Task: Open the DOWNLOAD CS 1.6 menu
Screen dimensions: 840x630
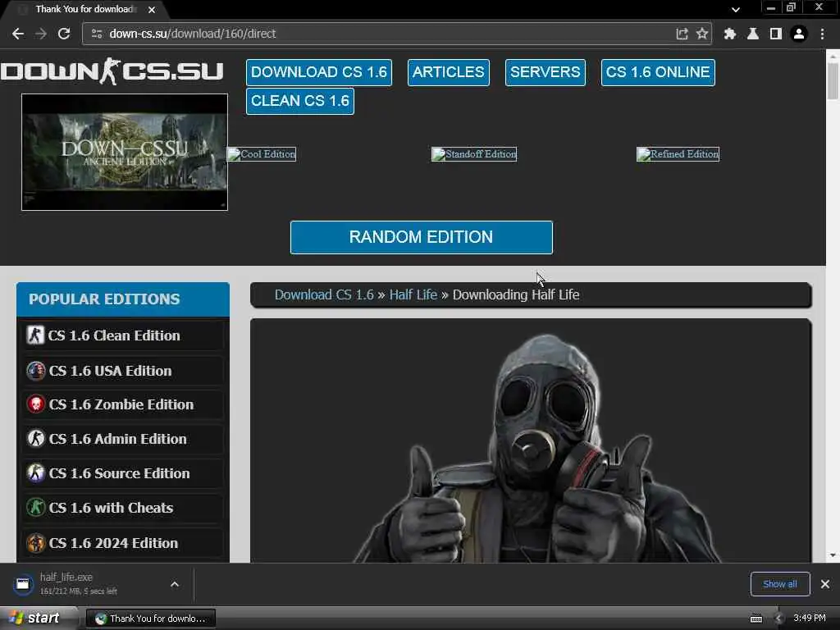Action: [319, 72]
